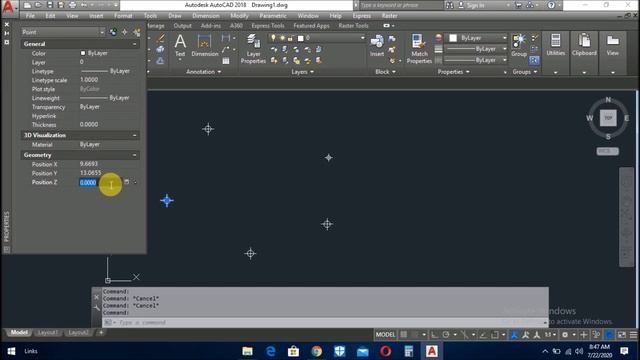
Task: Insert a table in Annotation panel
Action: pos(226,61)
